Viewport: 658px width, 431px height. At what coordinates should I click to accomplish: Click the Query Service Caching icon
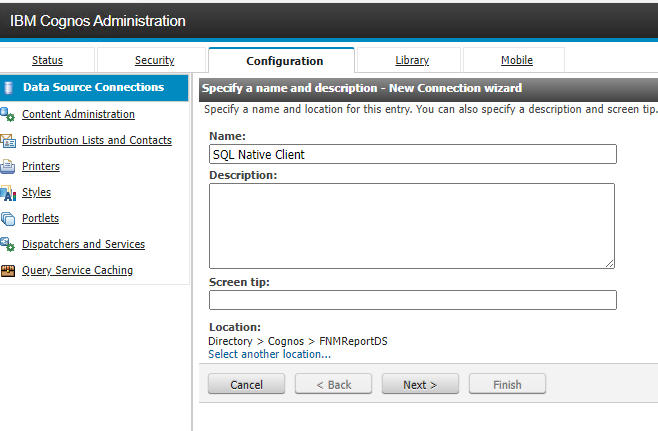[8, 271]
